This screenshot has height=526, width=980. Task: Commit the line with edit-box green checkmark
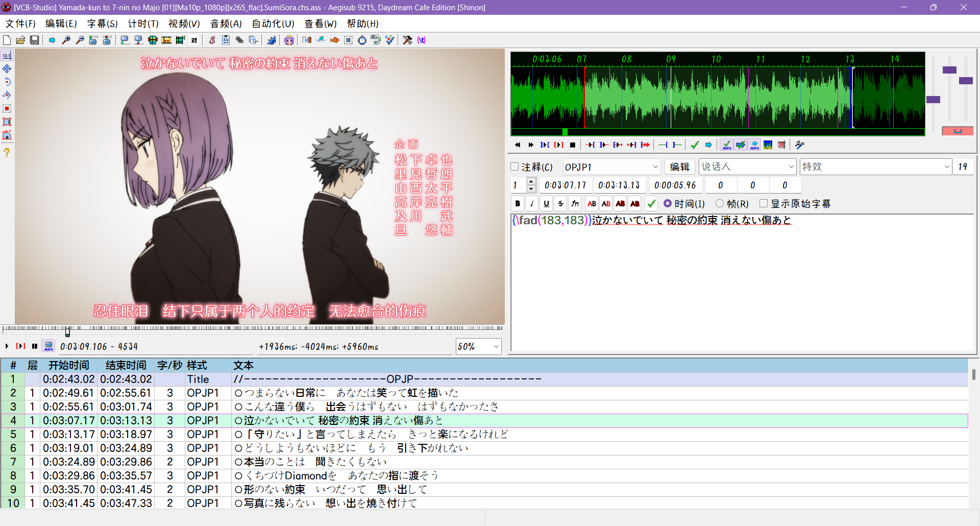pyautogui.click(x=651, y=204)
